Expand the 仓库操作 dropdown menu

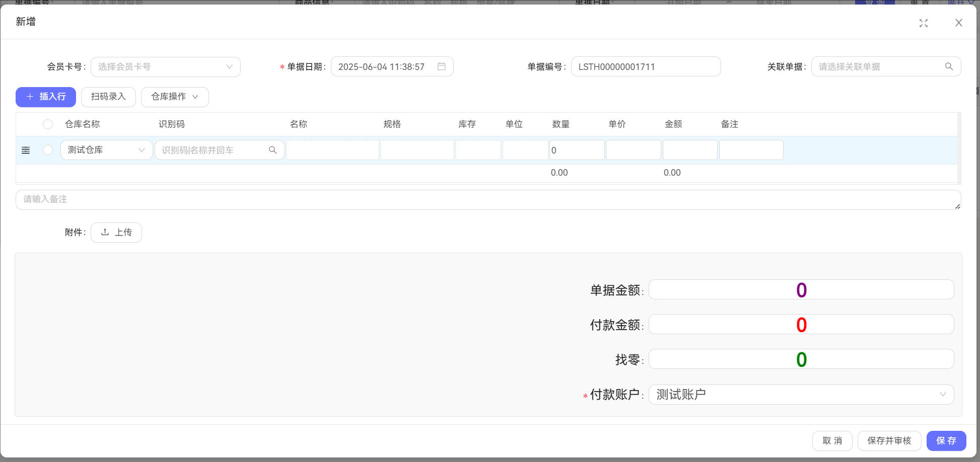(x=175, y=97)
